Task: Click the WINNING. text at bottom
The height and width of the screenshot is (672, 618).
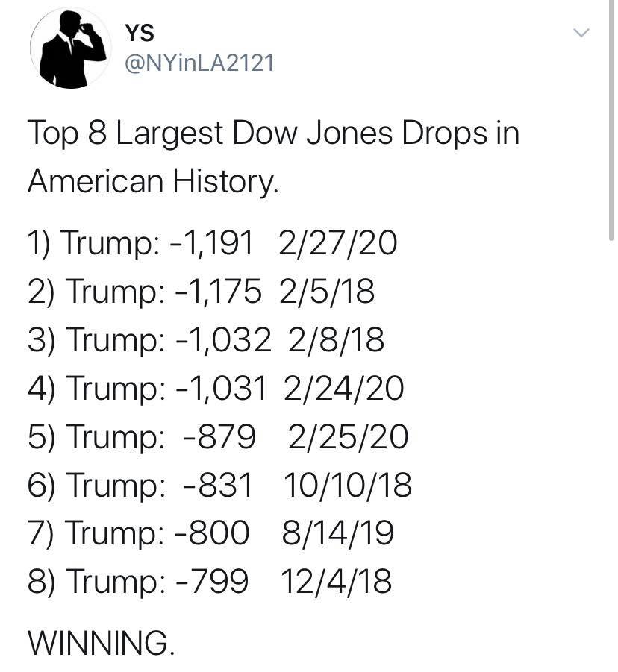Action: (102, 643)
